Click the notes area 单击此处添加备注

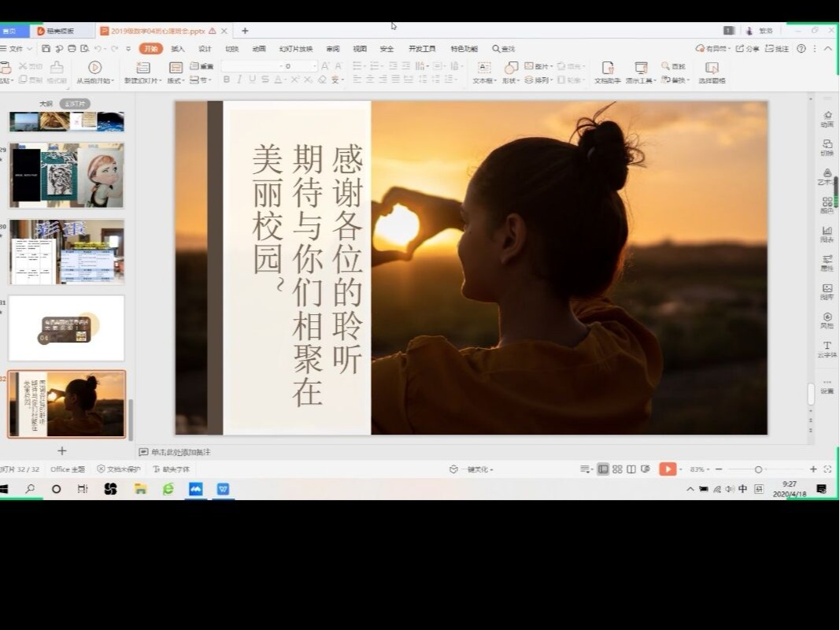(x=180, y=452)
